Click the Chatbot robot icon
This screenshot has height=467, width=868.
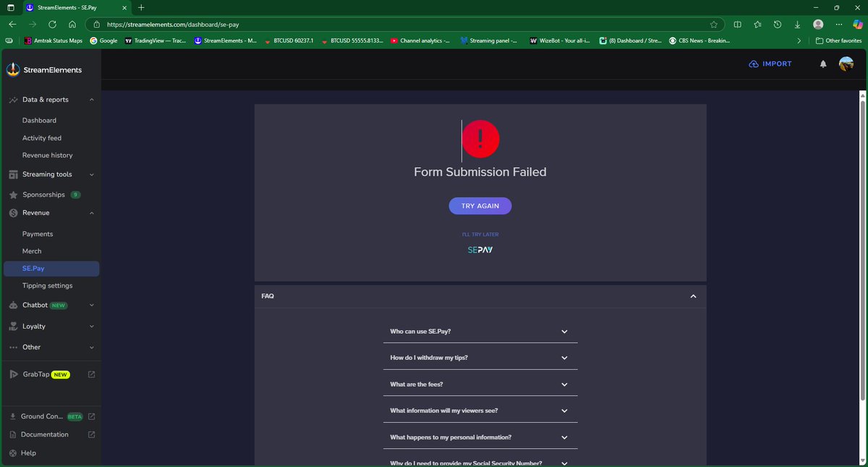point(14,306)
